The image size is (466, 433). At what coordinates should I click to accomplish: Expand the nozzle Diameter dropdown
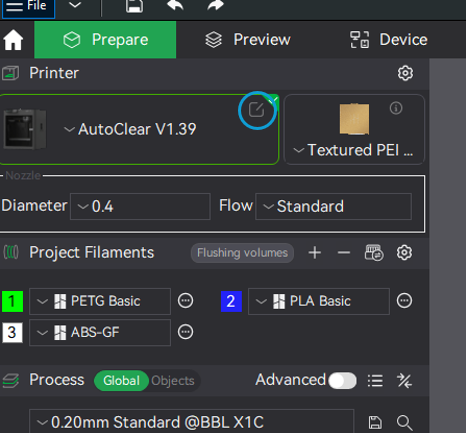140,206
